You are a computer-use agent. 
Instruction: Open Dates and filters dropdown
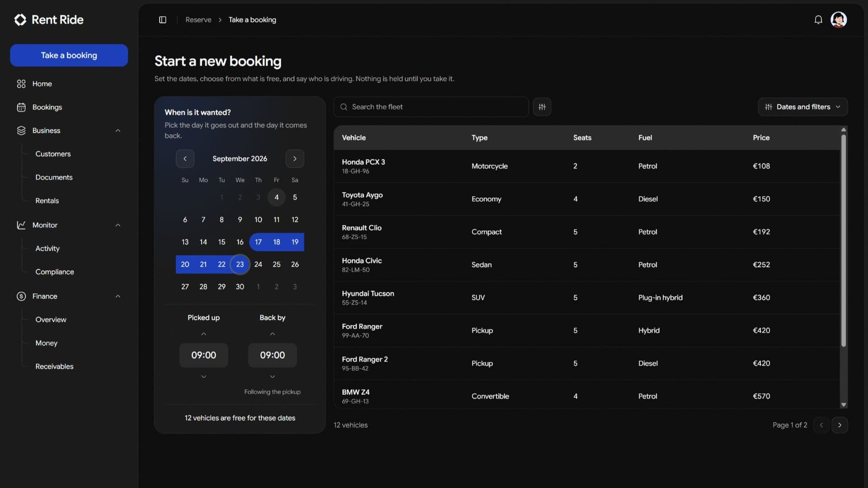point(802,107)
